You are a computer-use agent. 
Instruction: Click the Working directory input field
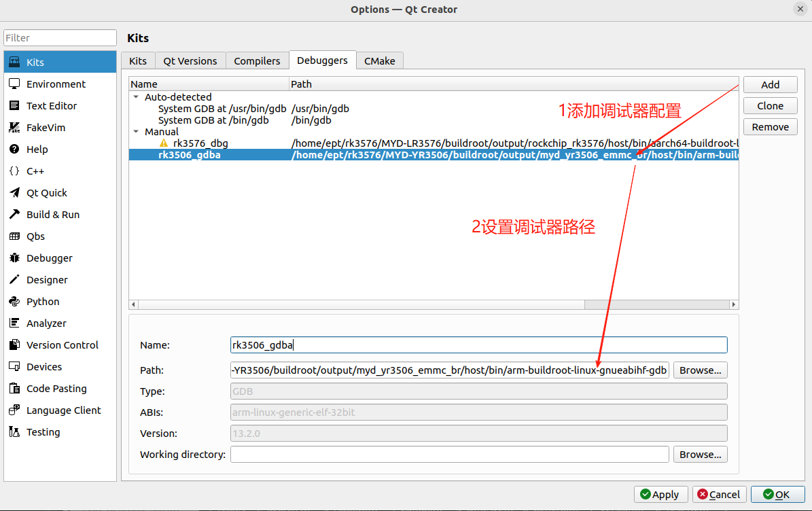(450, 455)
